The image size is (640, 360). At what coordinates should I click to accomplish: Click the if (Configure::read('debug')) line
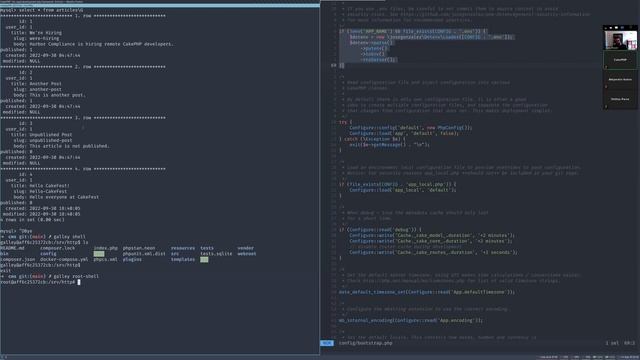pos(380,229)
